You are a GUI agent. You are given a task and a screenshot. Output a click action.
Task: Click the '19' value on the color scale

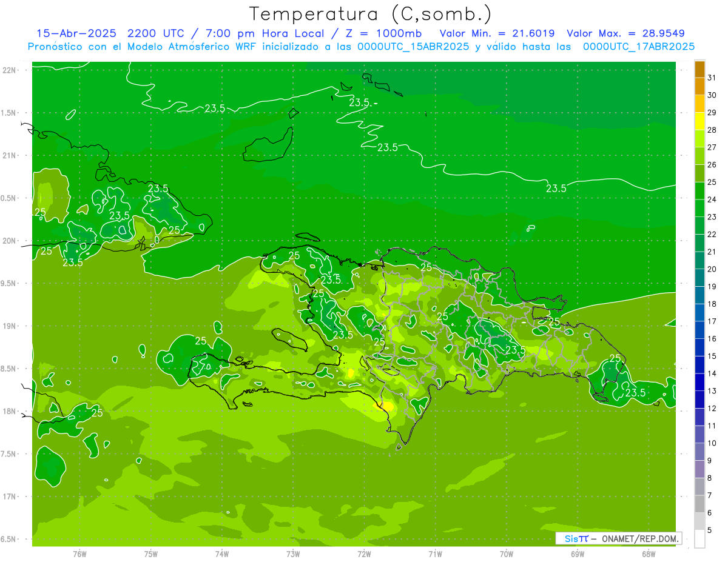pyautogui.click(x=712, y=286)
